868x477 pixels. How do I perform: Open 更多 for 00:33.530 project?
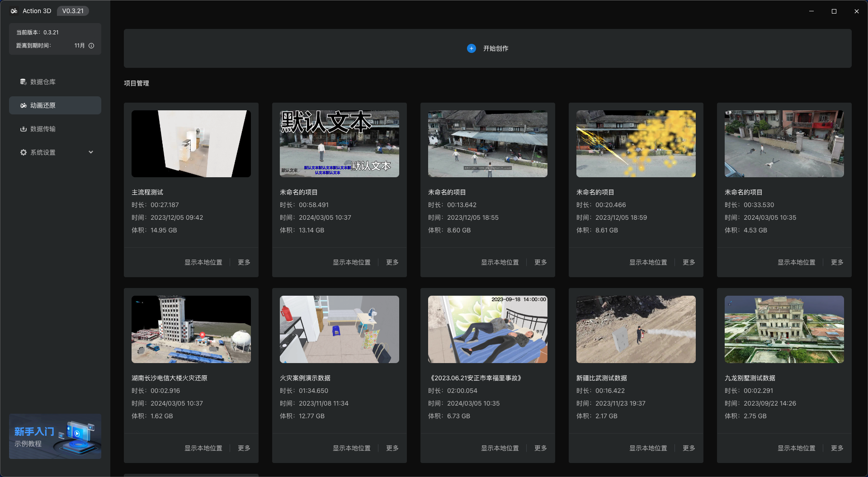(x=837, y=262)
